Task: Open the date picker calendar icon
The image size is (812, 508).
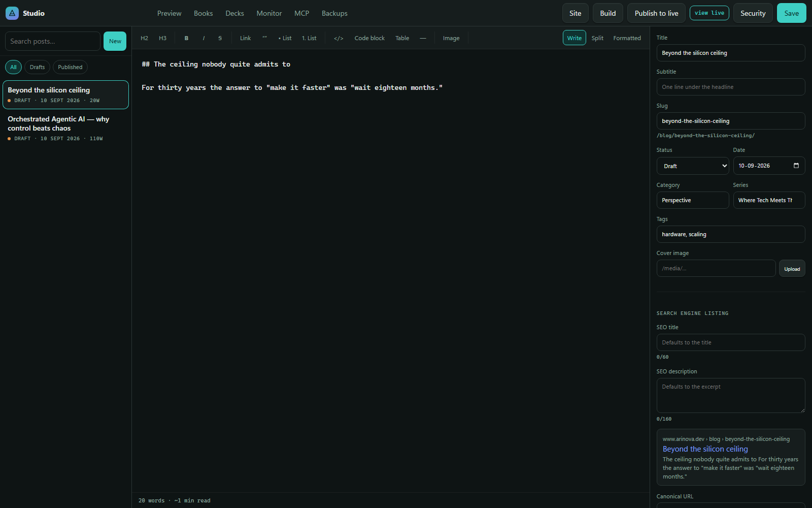Action: tap(796, 166)
